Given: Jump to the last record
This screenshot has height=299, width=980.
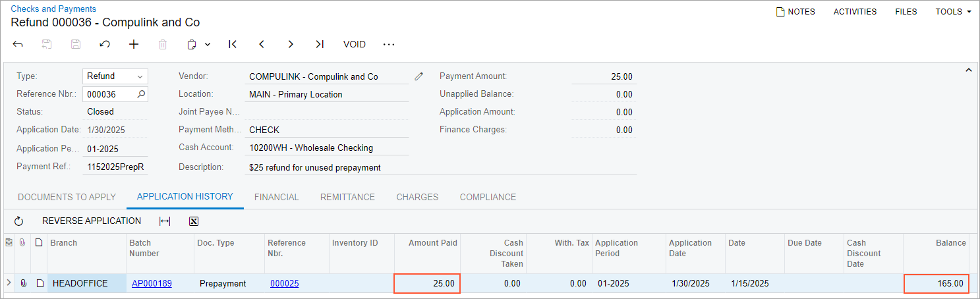Looking at the screenshot, I should 320,44.
